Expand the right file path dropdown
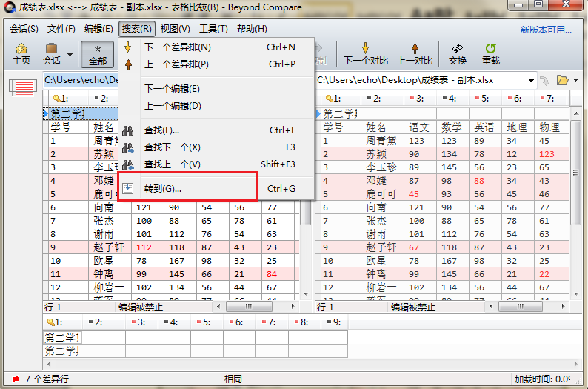Screen dimensions: 588x389 [x=531, y=80]
